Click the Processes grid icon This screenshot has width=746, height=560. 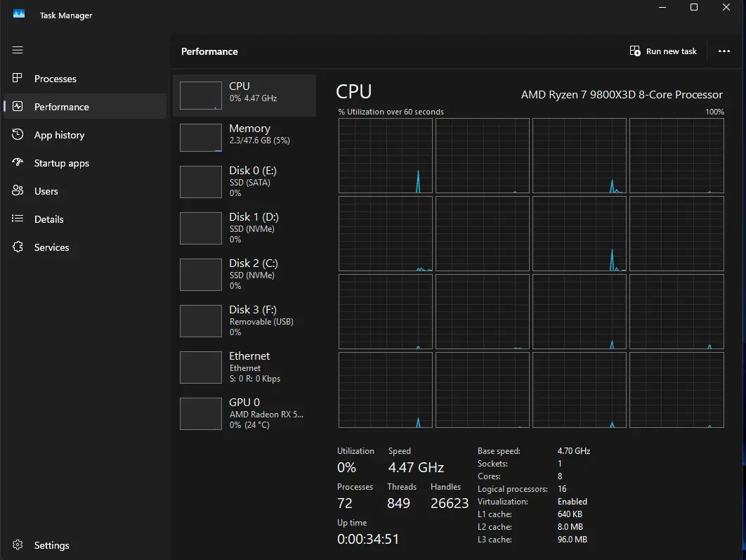coord(18,78)
